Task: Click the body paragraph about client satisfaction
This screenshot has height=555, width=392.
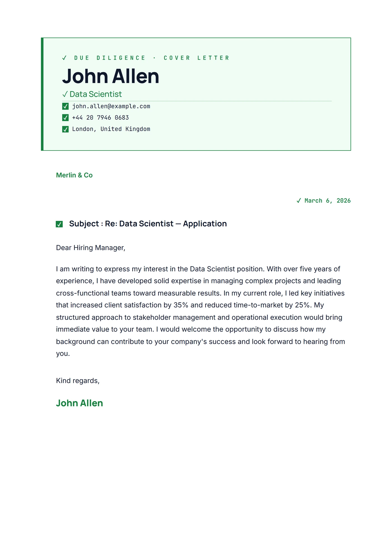Action: pos(200,311)
